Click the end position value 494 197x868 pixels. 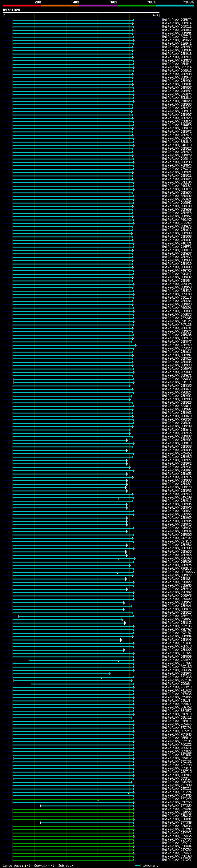pos(155,15)
